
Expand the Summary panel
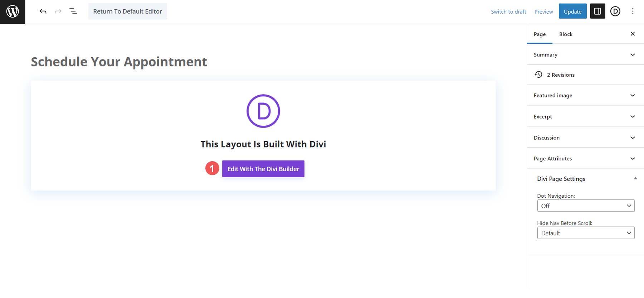coord(585,55)
